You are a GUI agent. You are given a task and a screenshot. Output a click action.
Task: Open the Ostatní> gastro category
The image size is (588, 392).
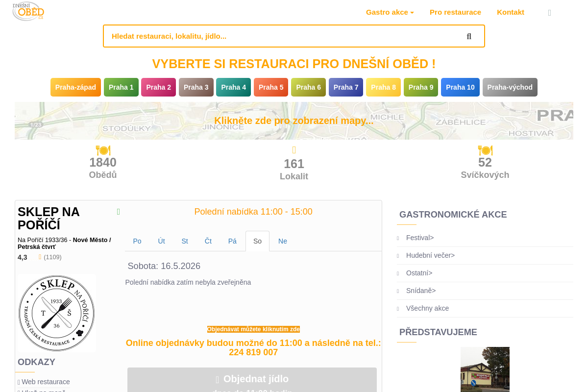[x=419, y=273]
